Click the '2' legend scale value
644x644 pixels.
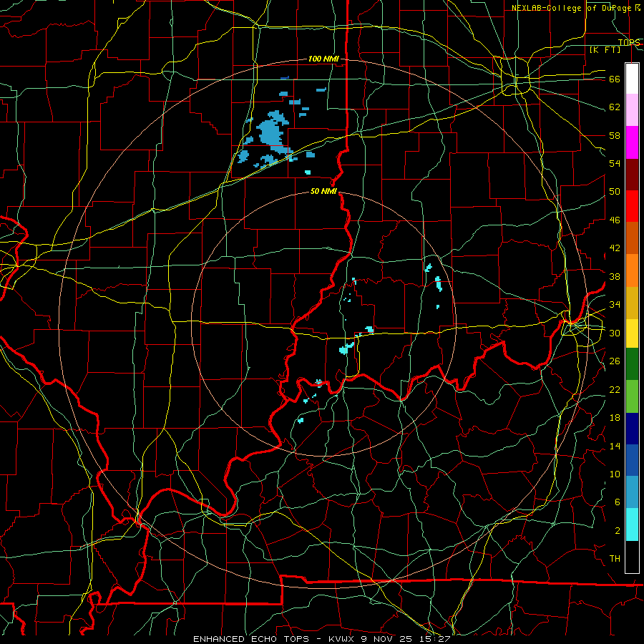618,531
